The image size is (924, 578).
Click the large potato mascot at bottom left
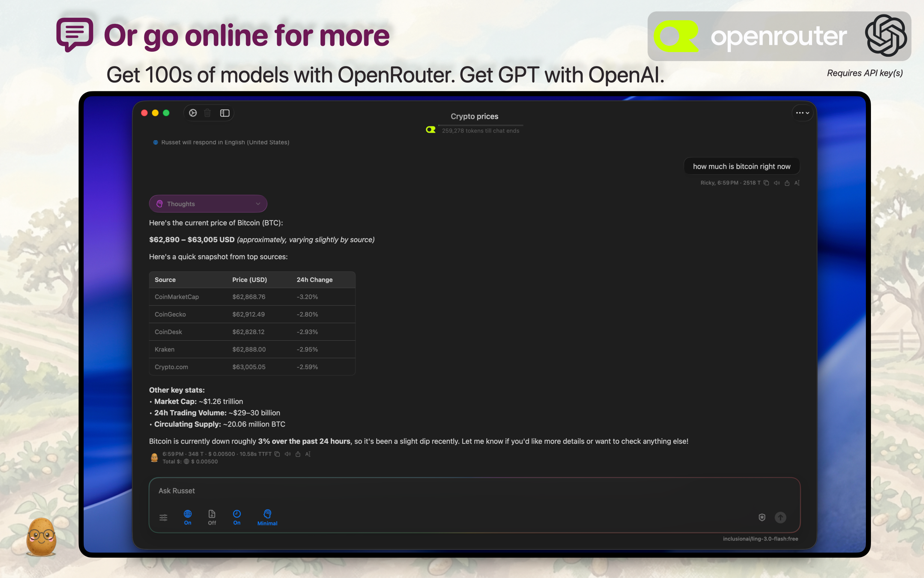(41, 537)
